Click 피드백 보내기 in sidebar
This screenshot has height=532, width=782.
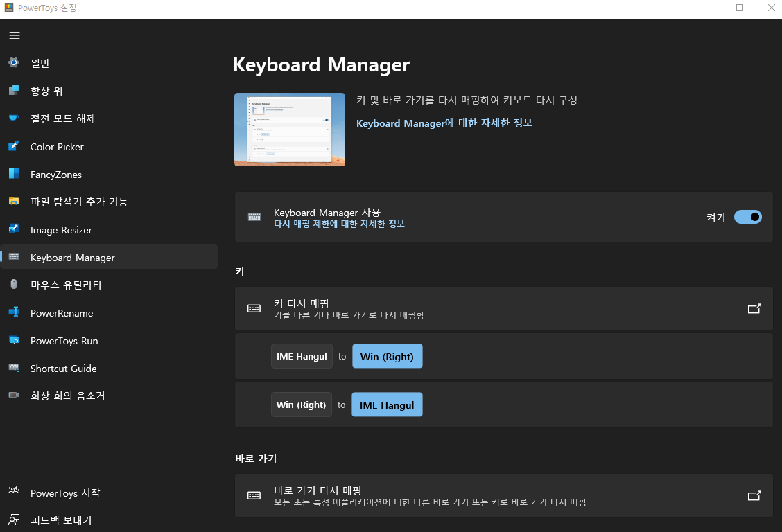pos(109,520)
